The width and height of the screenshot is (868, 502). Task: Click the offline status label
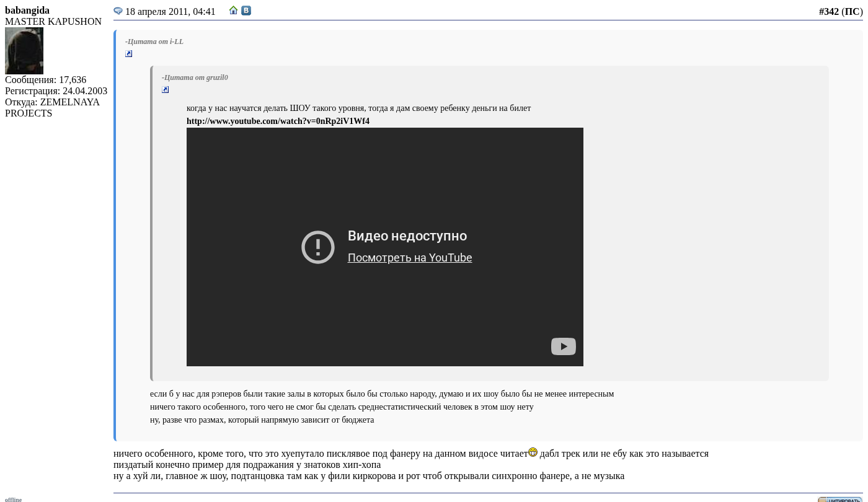coord(14,499)
